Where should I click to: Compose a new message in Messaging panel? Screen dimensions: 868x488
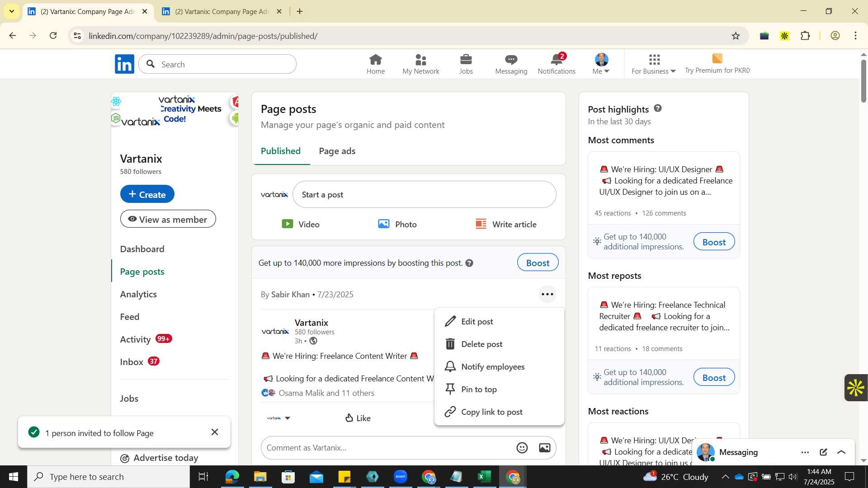pos(823,452)
